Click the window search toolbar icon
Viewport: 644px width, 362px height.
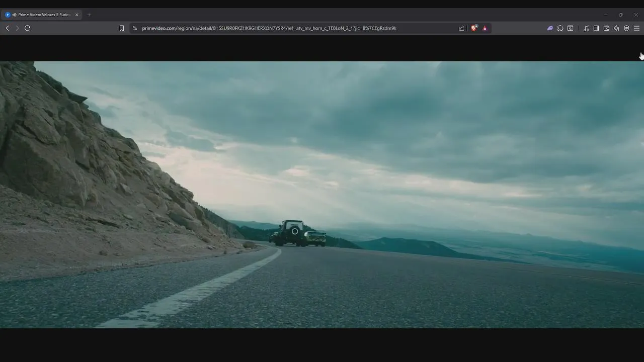570,28
